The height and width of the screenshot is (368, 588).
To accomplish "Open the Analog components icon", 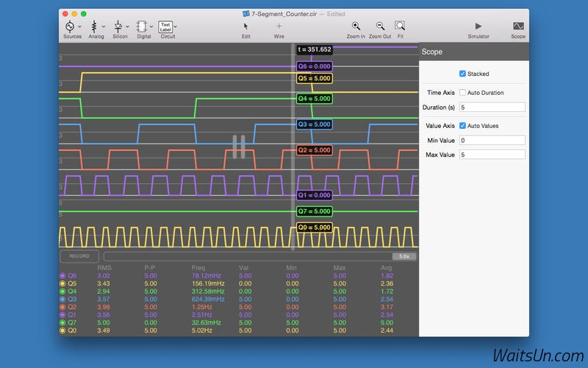I will [94, 26].
